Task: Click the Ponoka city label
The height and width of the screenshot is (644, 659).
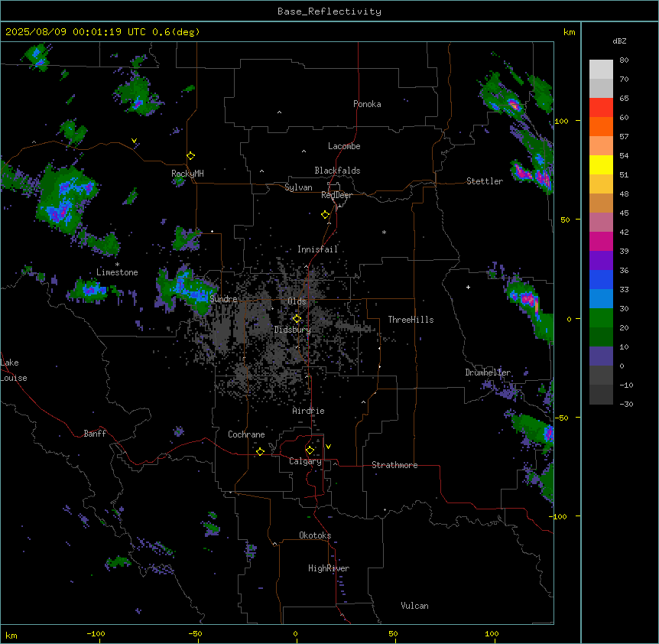Action: [x=367, y=104]
